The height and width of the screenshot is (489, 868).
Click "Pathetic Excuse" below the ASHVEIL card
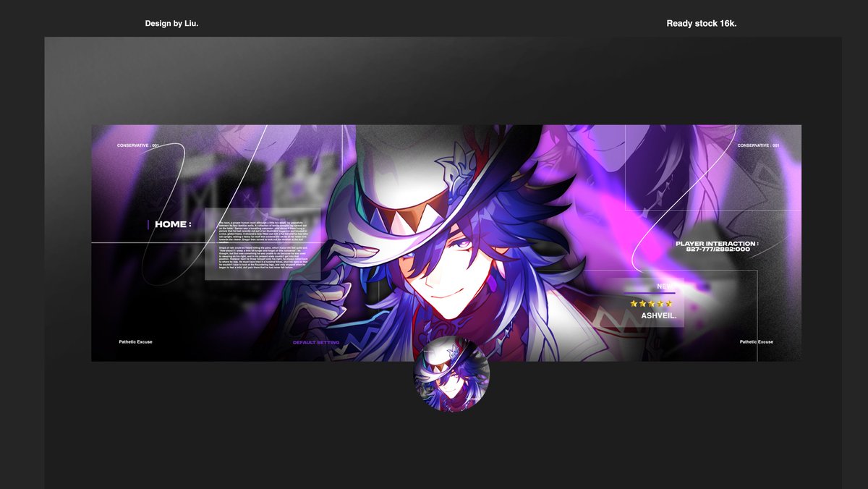757,341
